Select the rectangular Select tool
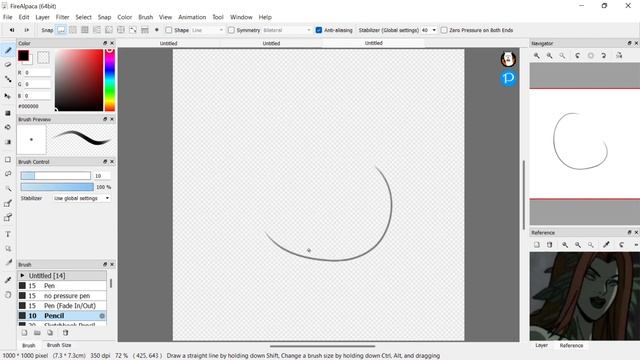The image size is (640, 360). click(x=8, y=159)
